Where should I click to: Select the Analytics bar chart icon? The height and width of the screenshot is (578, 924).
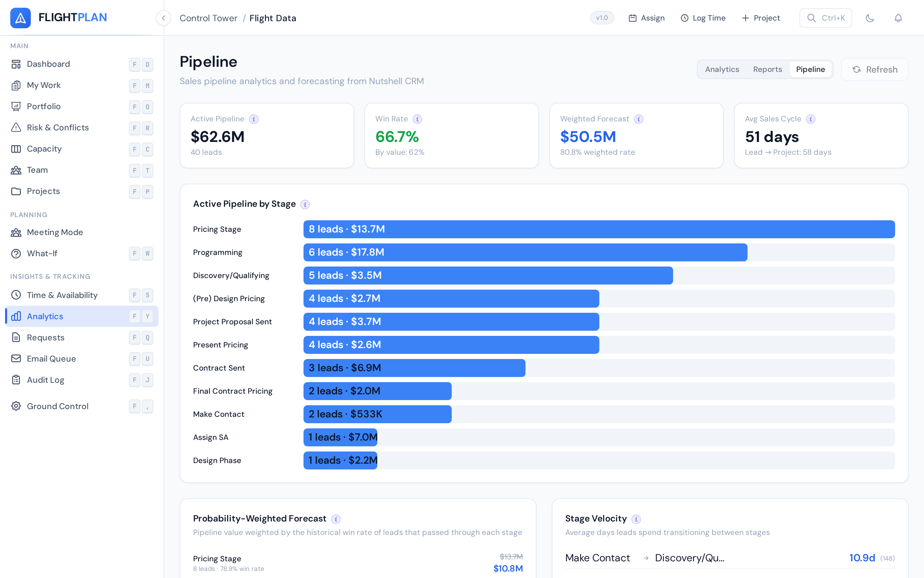(16, 317)
